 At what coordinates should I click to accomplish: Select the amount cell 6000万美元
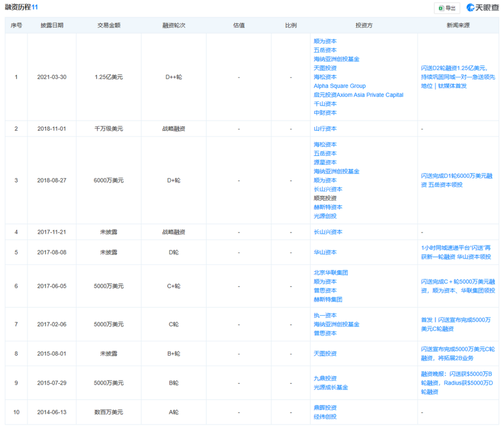point(109,180)
